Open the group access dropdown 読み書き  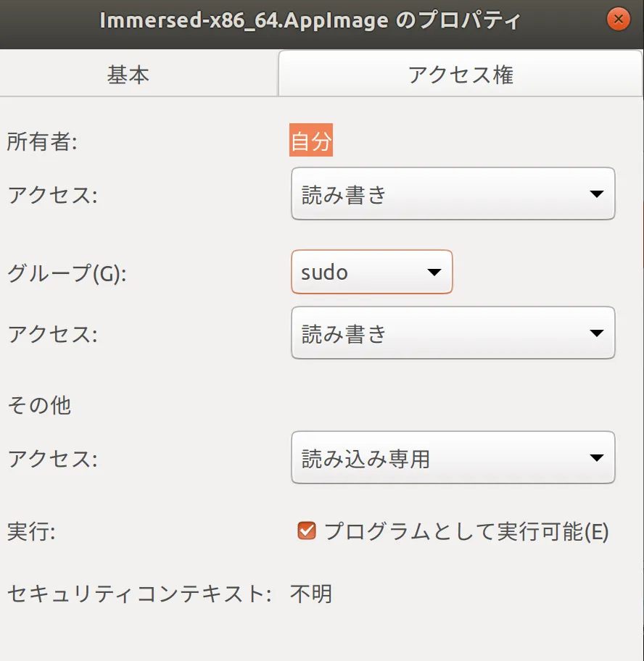(x=453, y=333)
